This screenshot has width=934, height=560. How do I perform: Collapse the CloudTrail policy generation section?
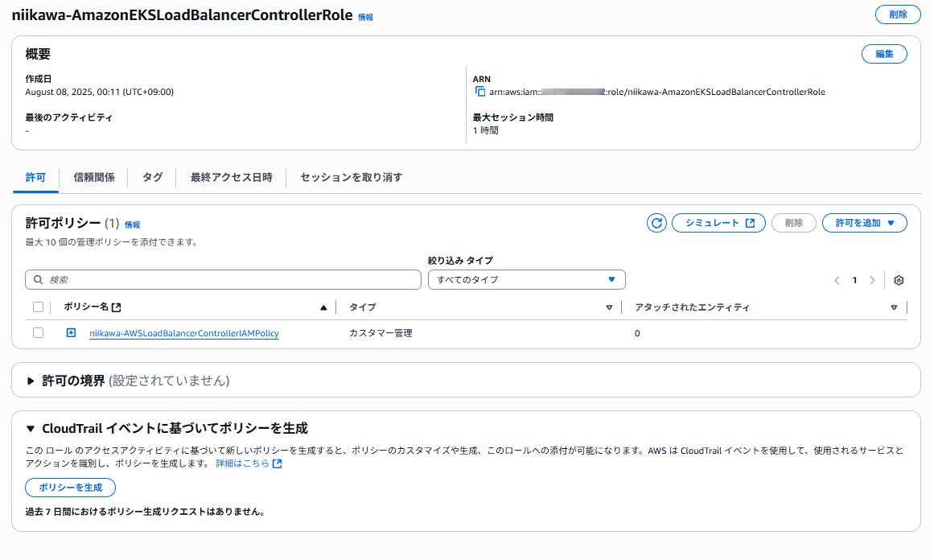31,428
